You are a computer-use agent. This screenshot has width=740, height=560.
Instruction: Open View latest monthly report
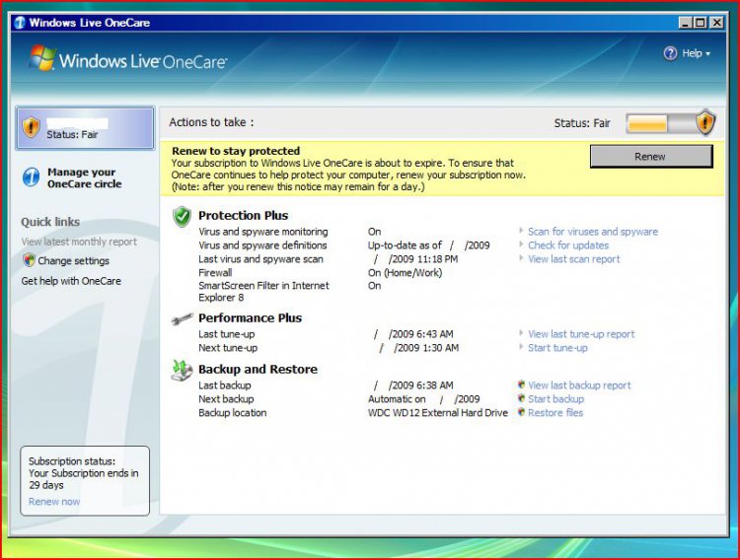click(x=79, y=242)
